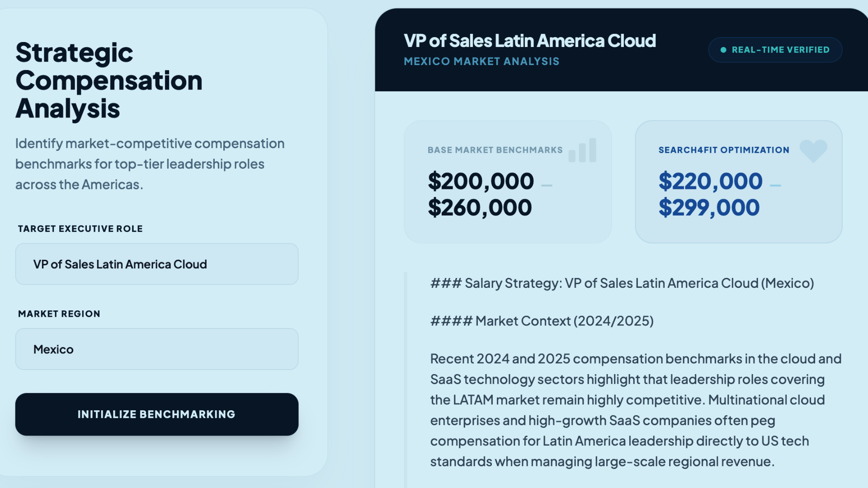The width and height of the screenshot is (868, 488).
Task: Click the green dot in the Real-Time Verified badge
Action: click(723, 50)
